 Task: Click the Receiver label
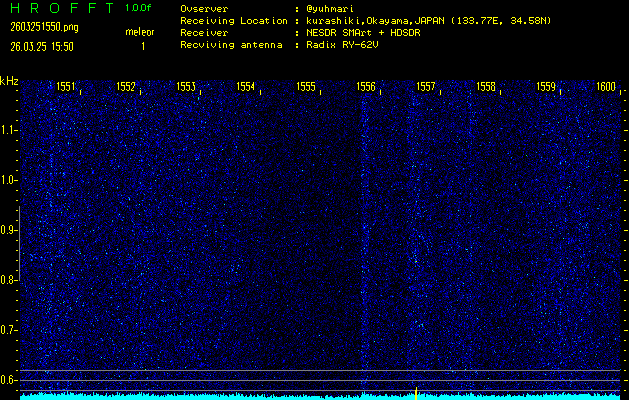click(x=204, y=33)
